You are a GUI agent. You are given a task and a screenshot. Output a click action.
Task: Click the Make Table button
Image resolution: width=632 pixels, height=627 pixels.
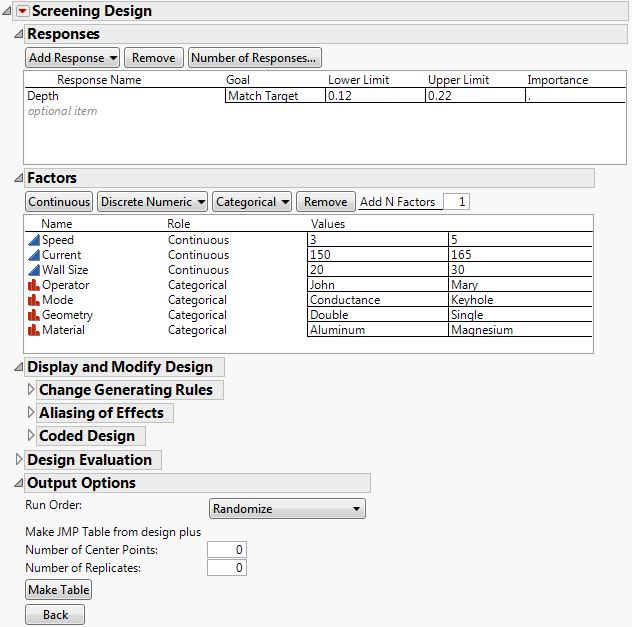tap(58, 590)
